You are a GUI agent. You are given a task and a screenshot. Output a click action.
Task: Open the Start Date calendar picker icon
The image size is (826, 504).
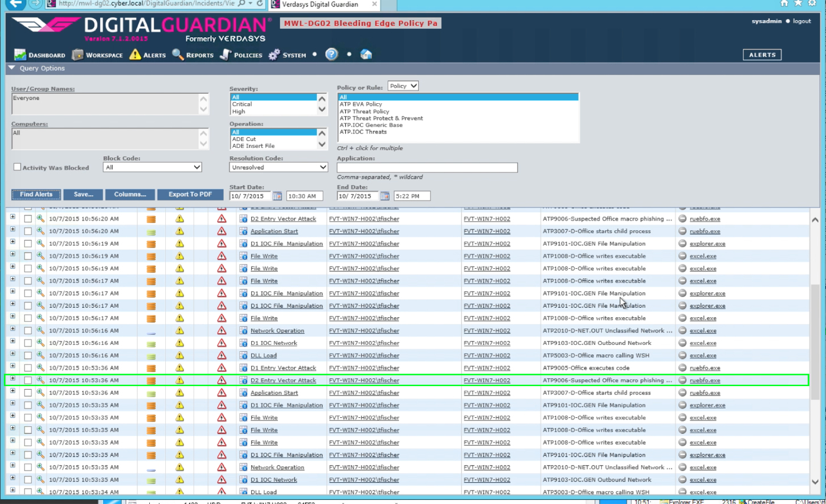278,196
